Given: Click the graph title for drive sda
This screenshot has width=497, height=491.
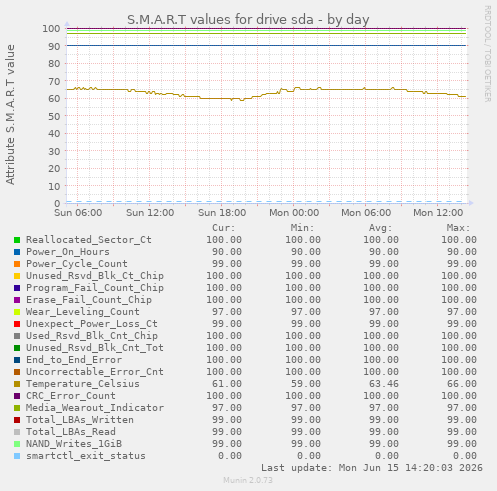Looking at the screenshot, I should 248,20.
